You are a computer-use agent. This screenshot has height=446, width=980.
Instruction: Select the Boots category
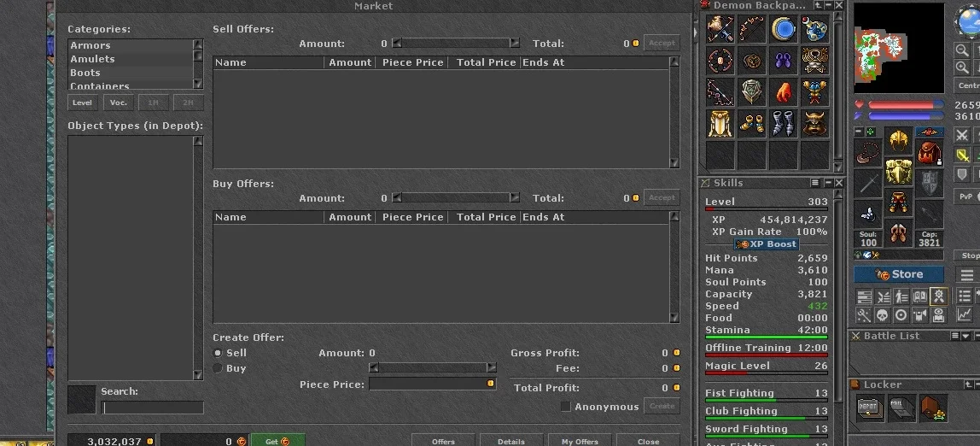tap(131, 73)
